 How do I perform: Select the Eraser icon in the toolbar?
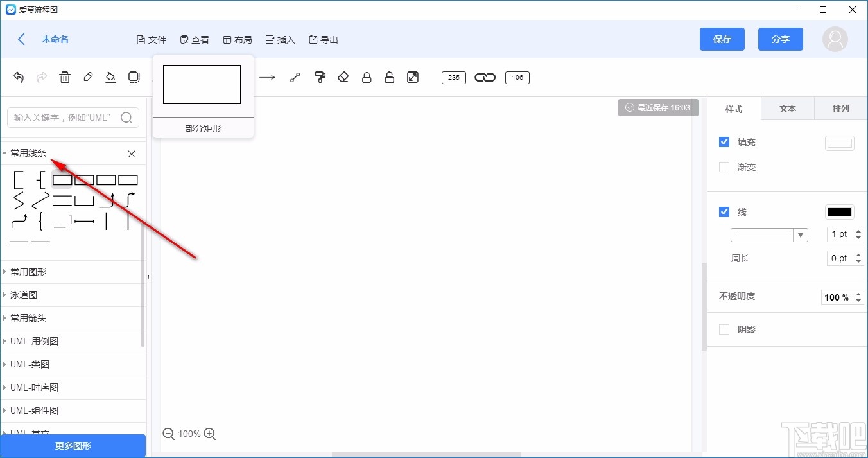point(343,77)
